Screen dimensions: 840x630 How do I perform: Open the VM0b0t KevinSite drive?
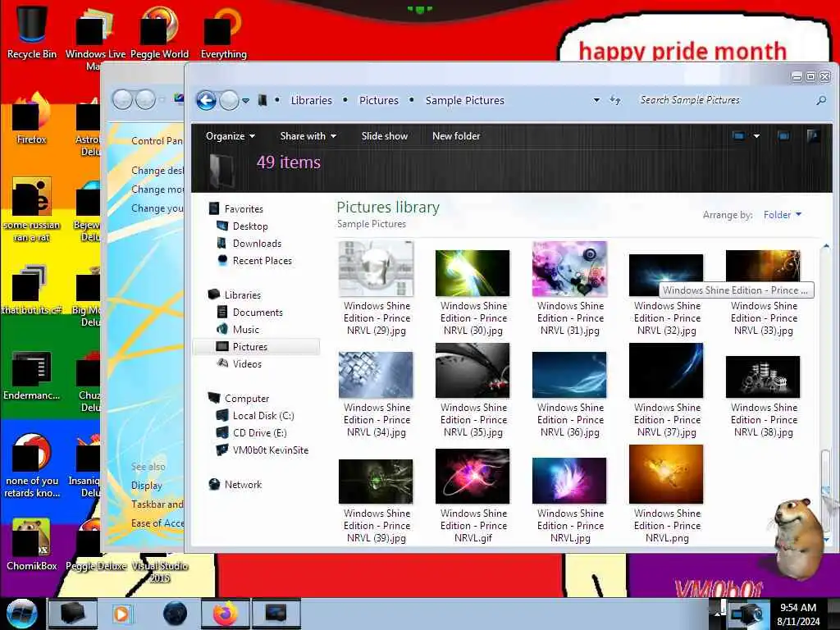tap(262, 450)
